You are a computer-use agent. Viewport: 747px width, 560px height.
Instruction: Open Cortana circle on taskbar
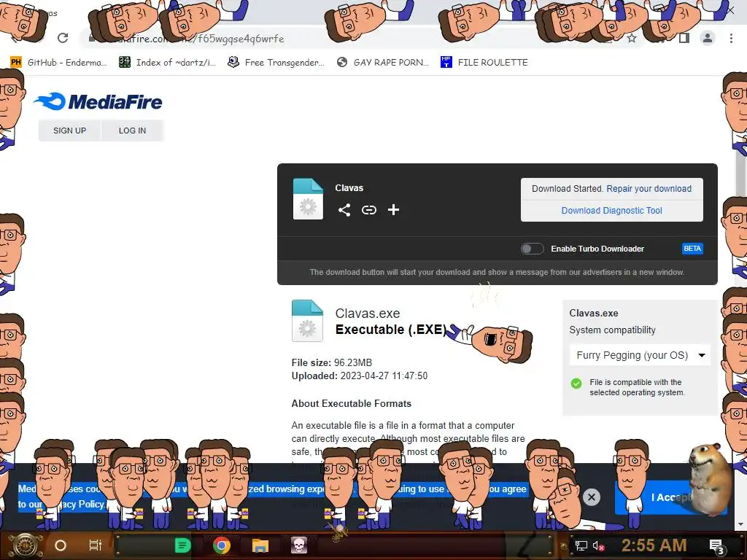[61, 545]
